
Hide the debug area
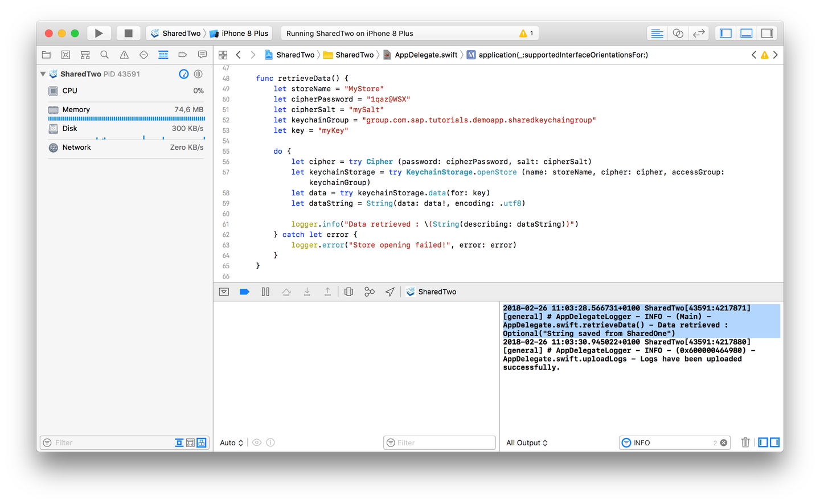point(224,292)
